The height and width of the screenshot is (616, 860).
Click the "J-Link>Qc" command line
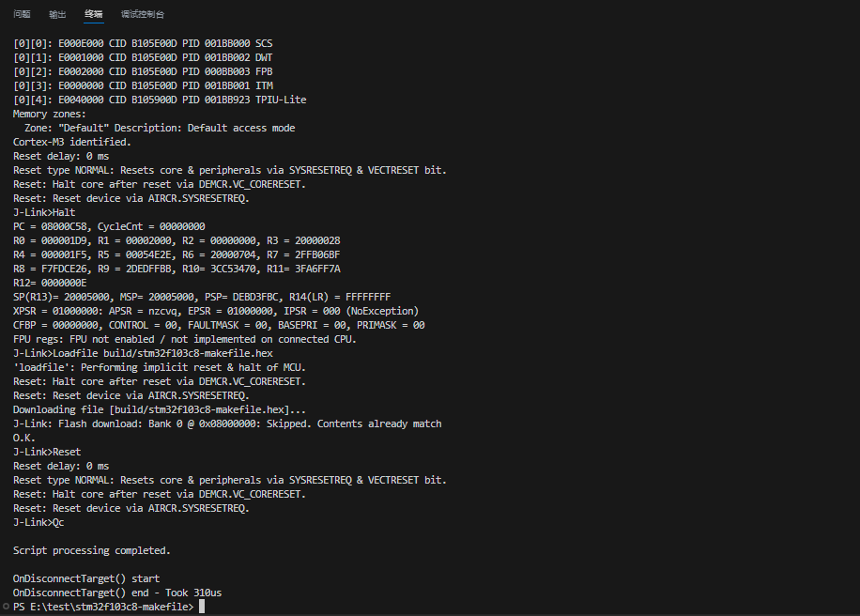pyautogui.click(x=38, y=522)
